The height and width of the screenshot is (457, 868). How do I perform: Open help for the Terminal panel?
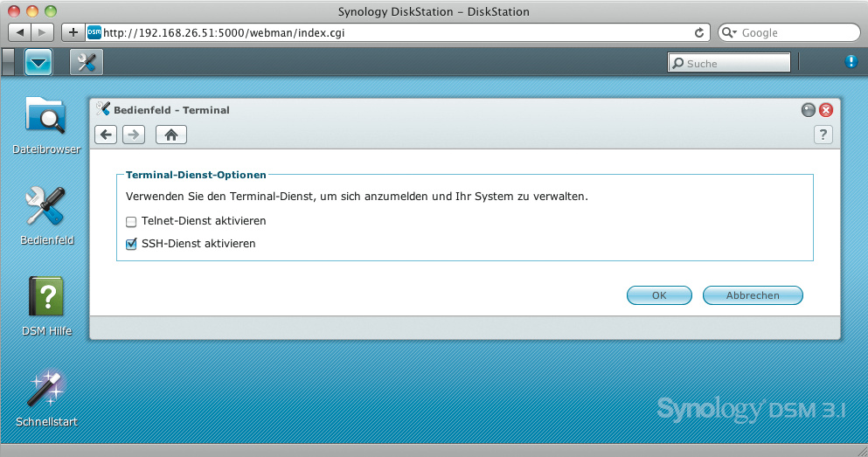pyautogui.click(x=823, y=135)
